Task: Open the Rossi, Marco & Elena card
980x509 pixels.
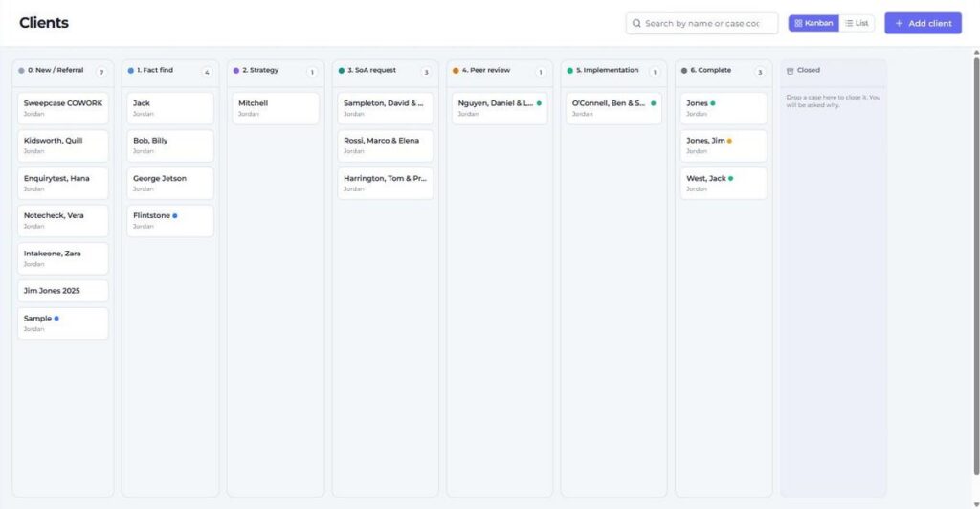Action: click(385, 145)
